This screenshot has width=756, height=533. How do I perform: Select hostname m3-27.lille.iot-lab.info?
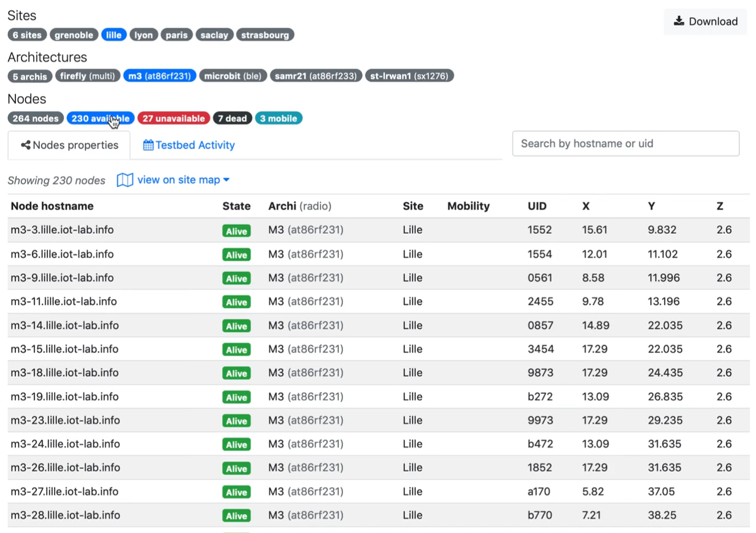point(65,491)
